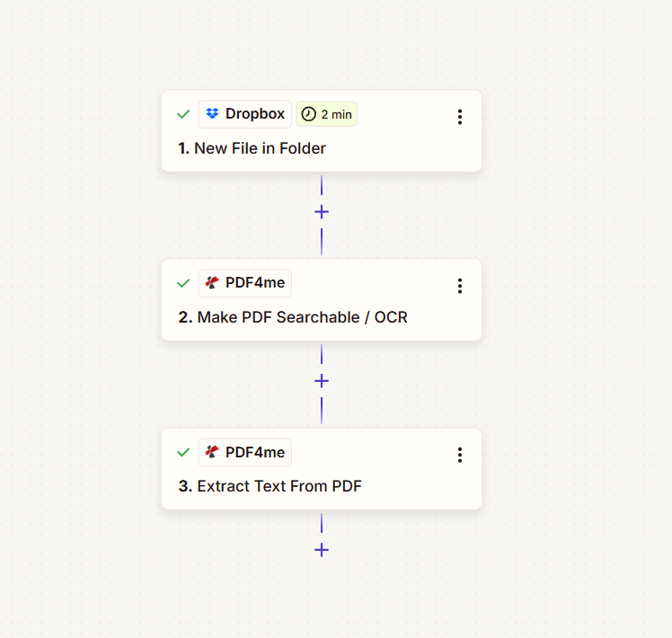Click green checkmark on New File in Folder step
The width and height of the screenshot is (672, 638).
coord(183,114)
